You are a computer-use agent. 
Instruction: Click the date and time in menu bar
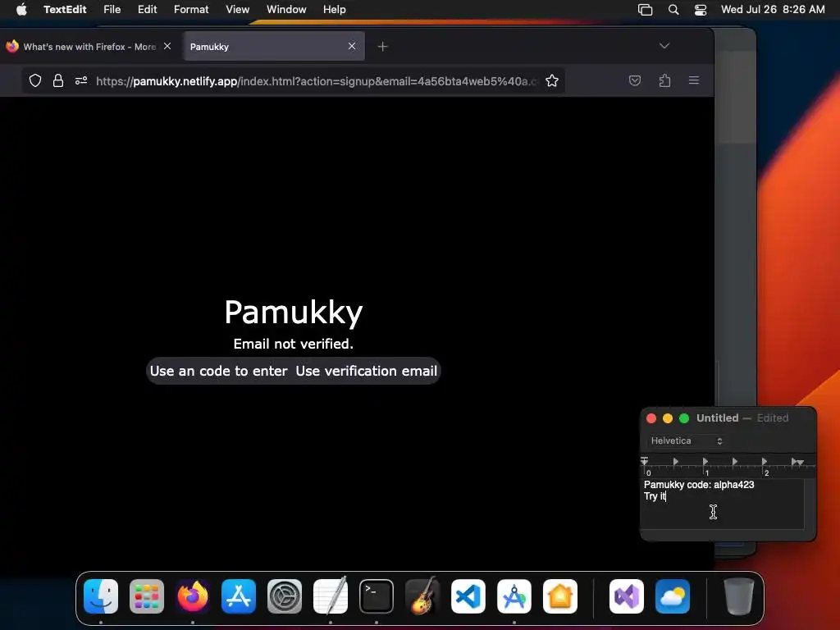coord(773,10)
